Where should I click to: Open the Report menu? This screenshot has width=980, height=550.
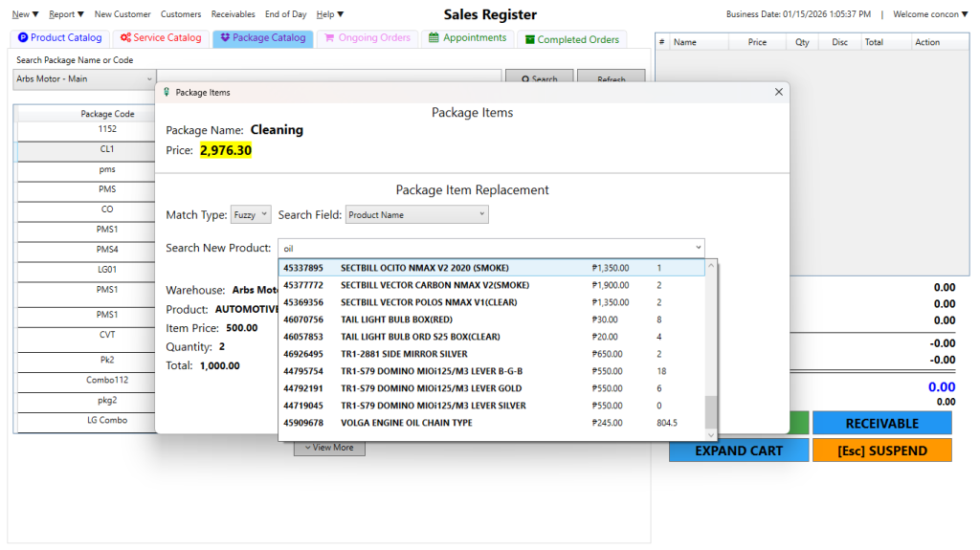click(67, 14)
